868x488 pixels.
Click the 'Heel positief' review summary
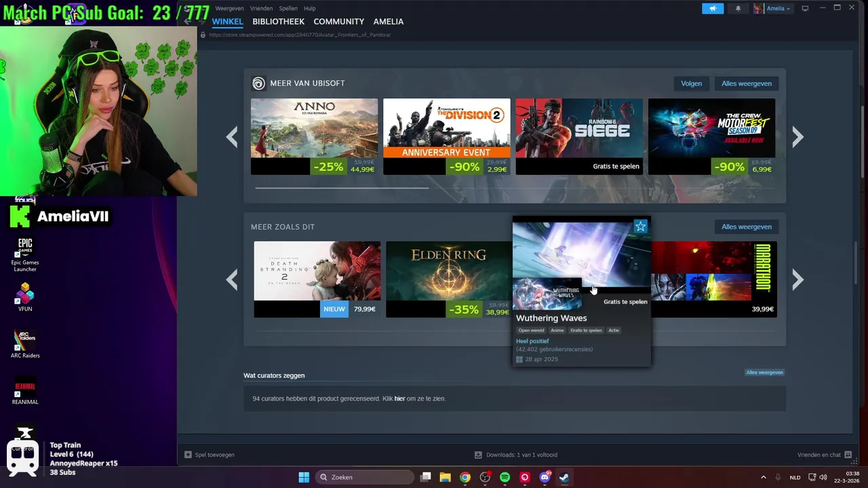tap(532, 342)
